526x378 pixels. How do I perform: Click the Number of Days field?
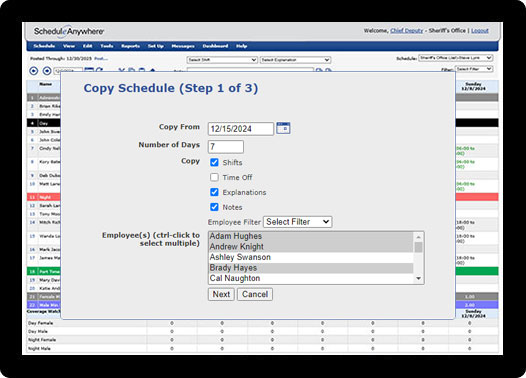coord(226,147)
